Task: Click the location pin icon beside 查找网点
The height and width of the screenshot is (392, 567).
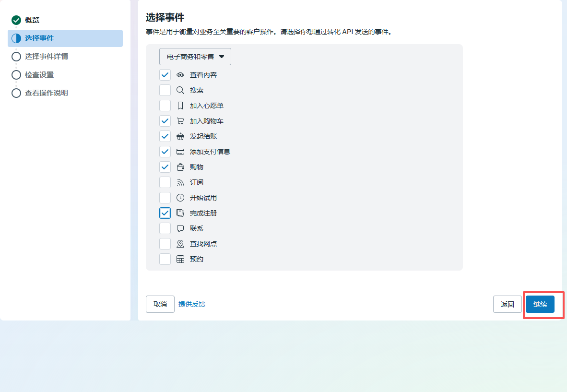Action: [180, 244]
